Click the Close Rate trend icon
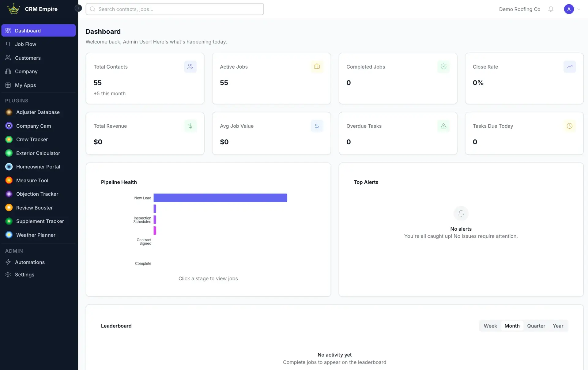Image resolution: width=588 pixels, height=370 pixels. tap(570, 66)
